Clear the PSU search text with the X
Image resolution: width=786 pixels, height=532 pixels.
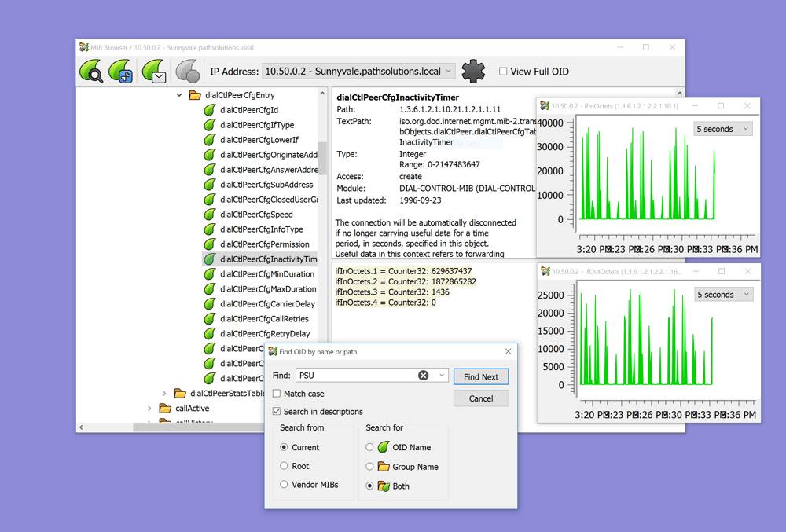[x=424, y=375]
